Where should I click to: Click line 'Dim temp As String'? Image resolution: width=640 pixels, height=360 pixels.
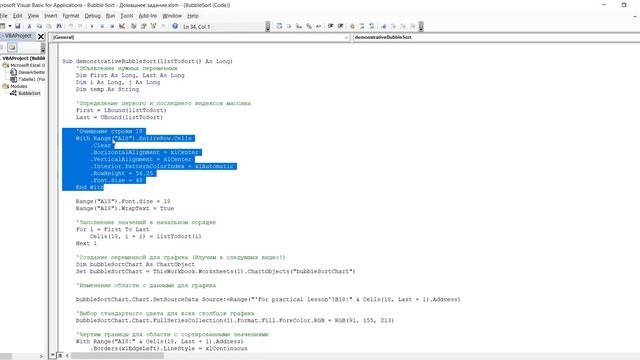[107, 89]
